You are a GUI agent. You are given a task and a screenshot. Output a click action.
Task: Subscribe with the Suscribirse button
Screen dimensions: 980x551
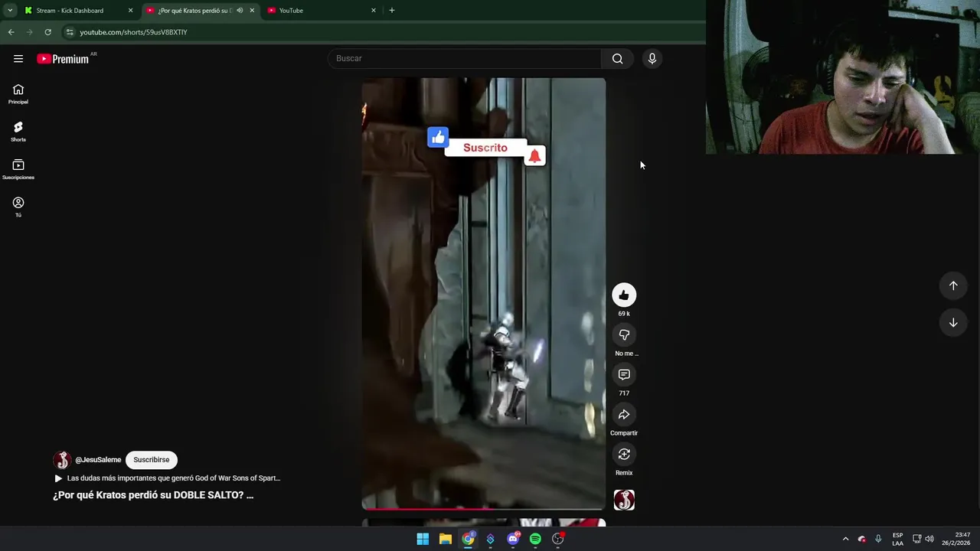click(x=152, y=460)
